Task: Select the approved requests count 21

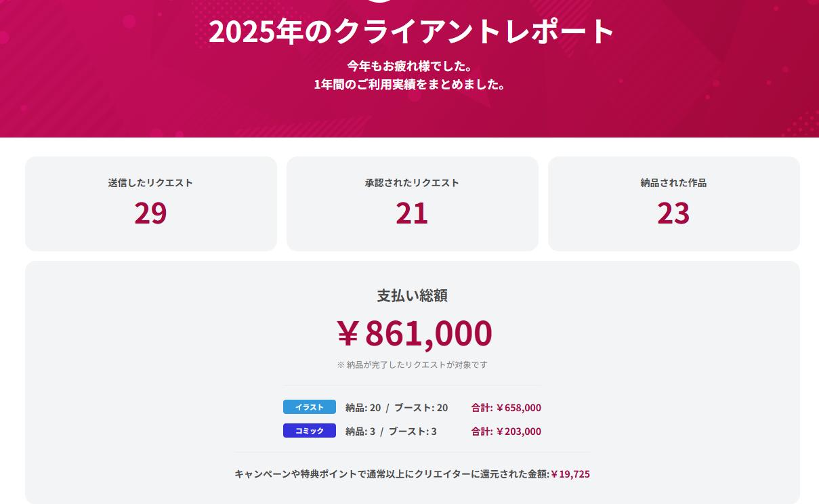Action: [412, 213]
